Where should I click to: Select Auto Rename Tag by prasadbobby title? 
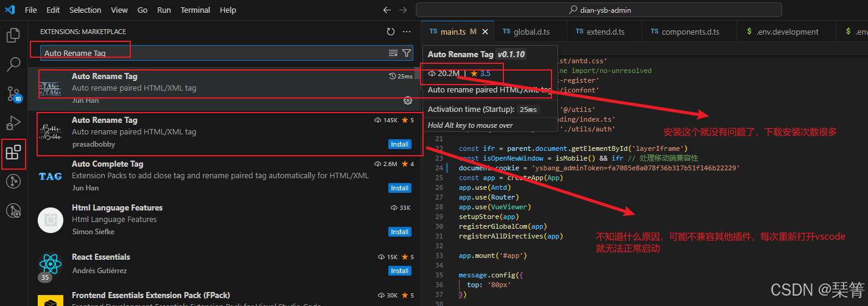105,120
